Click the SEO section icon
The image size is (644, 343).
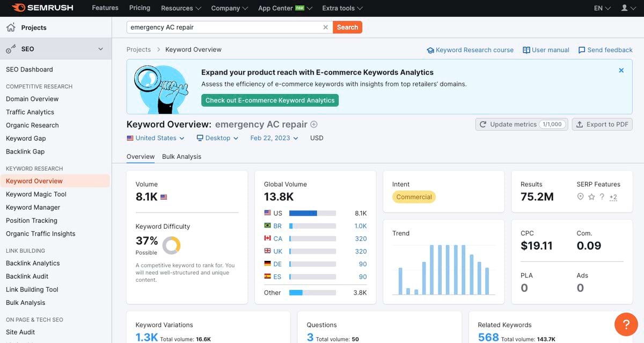coord(11,49)
